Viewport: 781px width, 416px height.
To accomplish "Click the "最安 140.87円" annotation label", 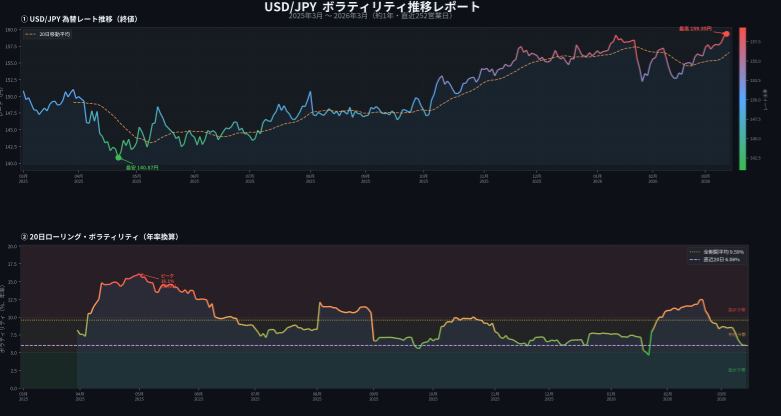I will click(142, 168).
